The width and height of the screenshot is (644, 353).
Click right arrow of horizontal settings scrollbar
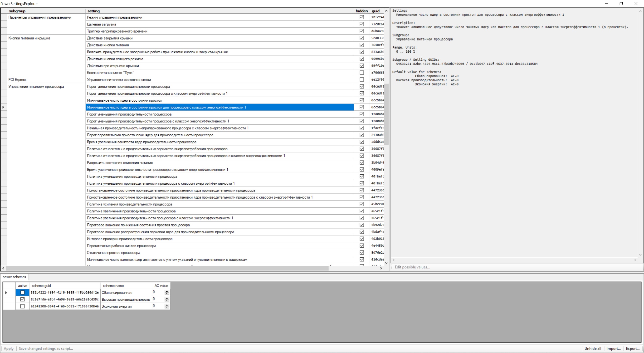(381, 268)
